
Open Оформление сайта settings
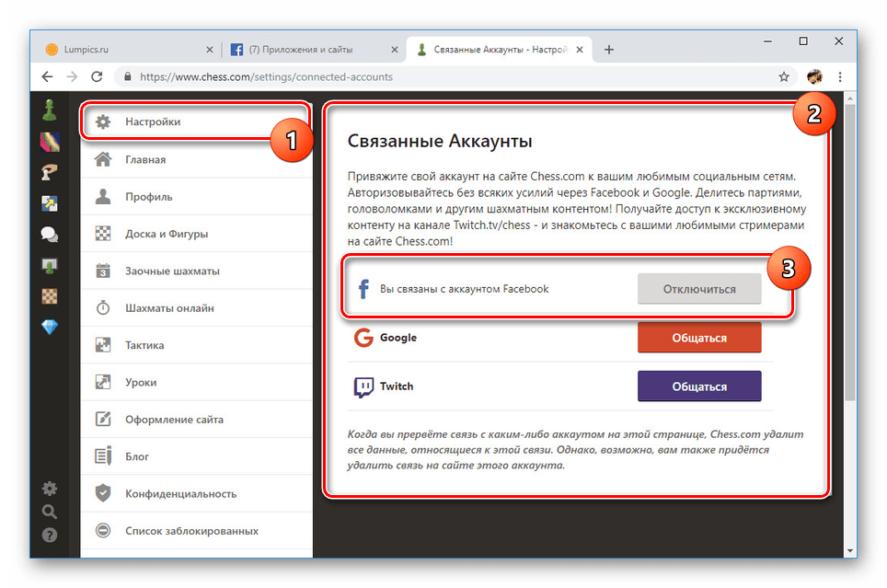tap(196, 420)
